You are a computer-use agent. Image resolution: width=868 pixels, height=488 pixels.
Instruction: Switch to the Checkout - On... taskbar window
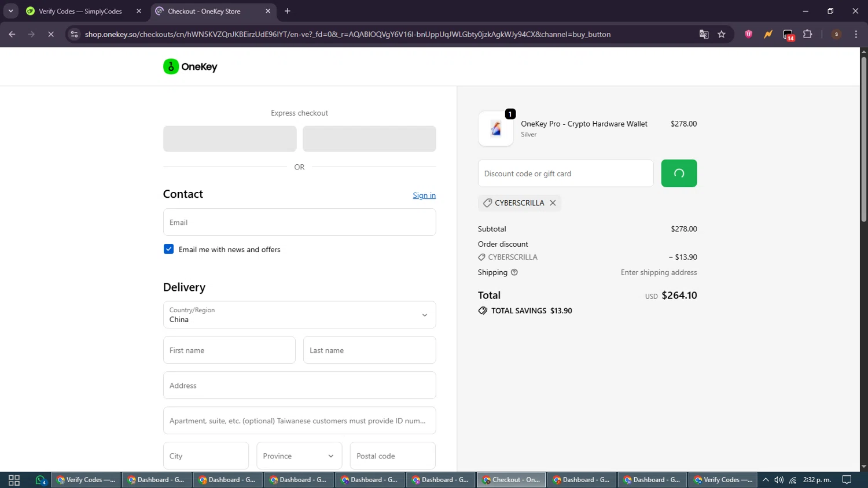(x=512, y=480)
